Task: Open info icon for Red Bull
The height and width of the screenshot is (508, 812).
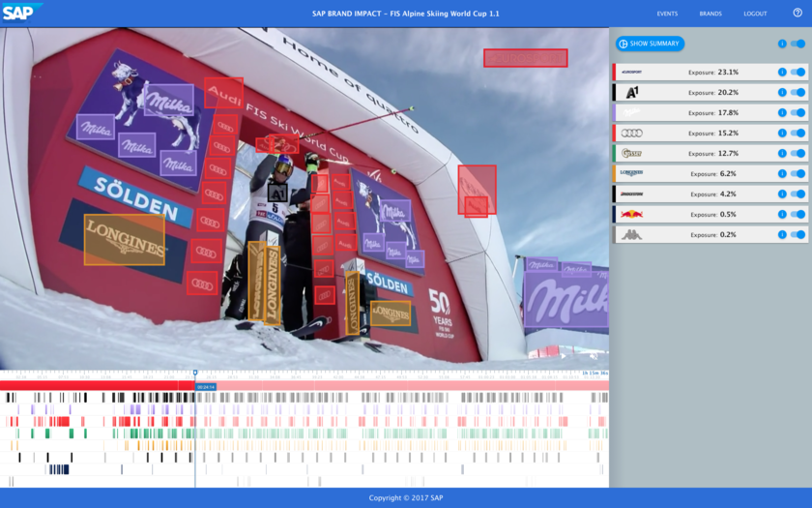Action: click(x=782, y=214)
